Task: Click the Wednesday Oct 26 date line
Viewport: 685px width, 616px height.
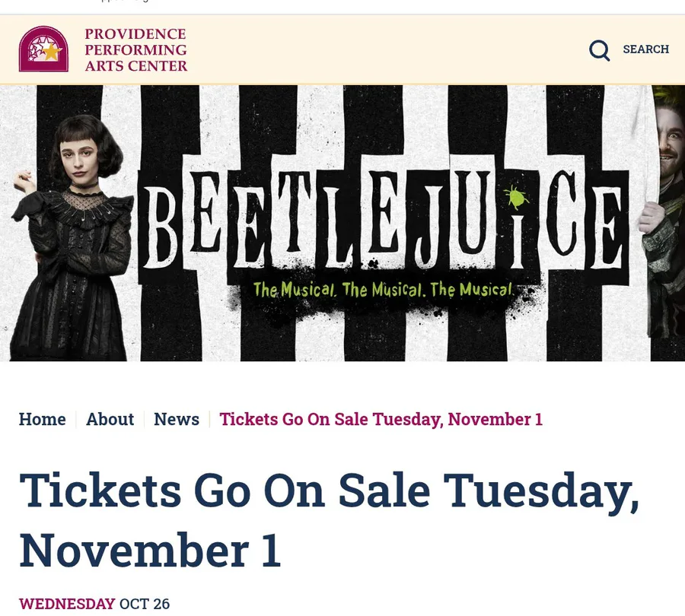Action: pos(94,604)
